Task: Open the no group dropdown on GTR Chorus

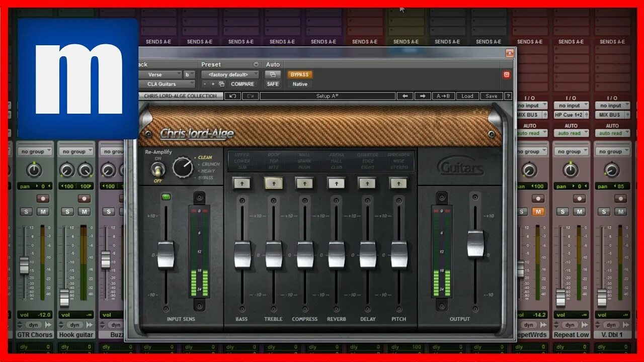Action: pos(35,151)
